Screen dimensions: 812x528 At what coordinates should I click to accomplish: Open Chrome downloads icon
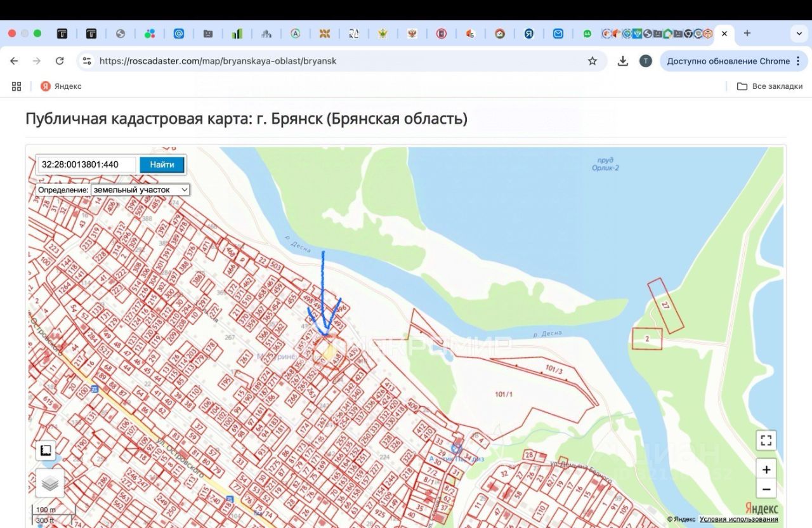point(622,61)
